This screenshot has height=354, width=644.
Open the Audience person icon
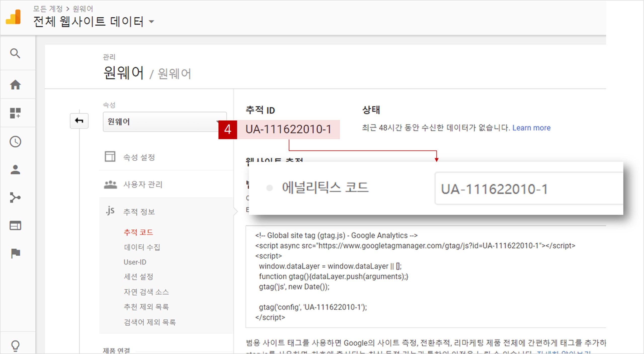(15, 170)
